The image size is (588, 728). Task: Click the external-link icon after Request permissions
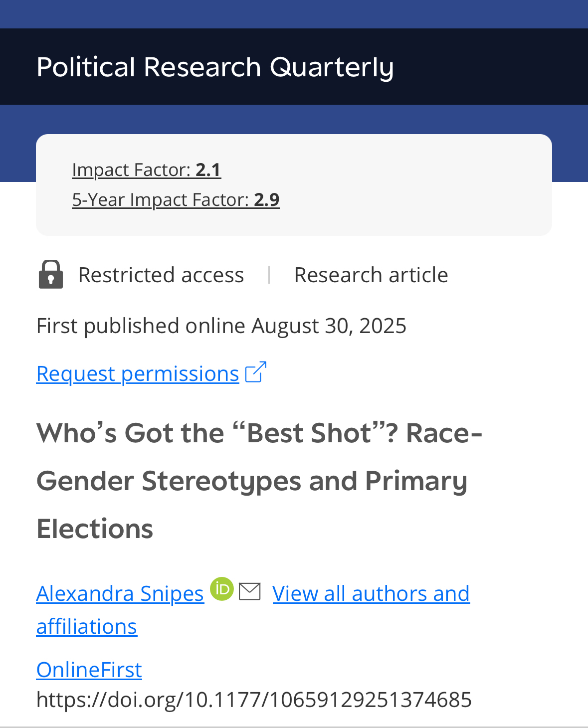click(x=256, y=372)
